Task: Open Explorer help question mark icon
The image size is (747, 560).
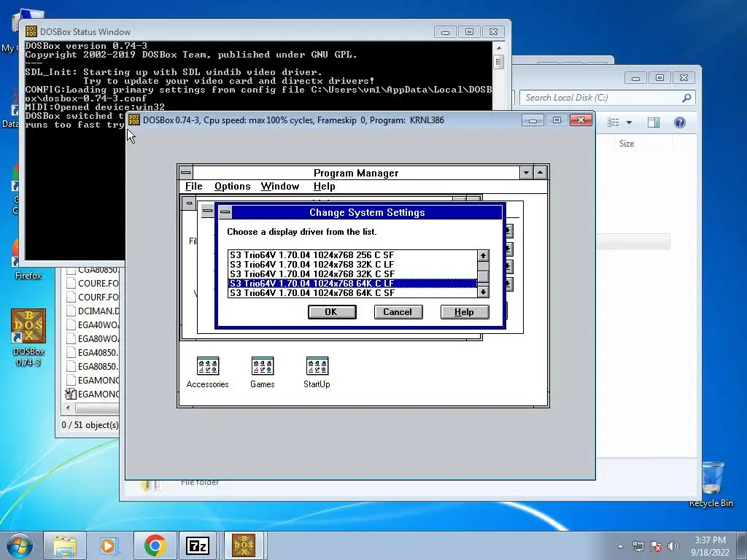Action: point(680,122)
